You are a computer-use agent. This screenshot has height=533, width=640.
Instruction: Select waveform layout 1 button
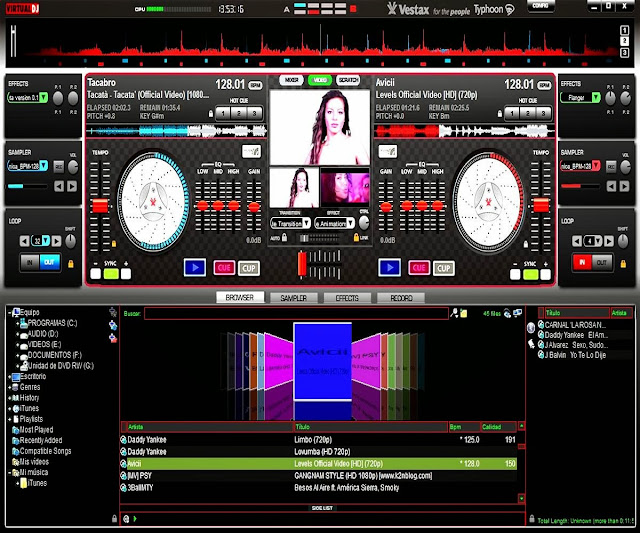624,30
